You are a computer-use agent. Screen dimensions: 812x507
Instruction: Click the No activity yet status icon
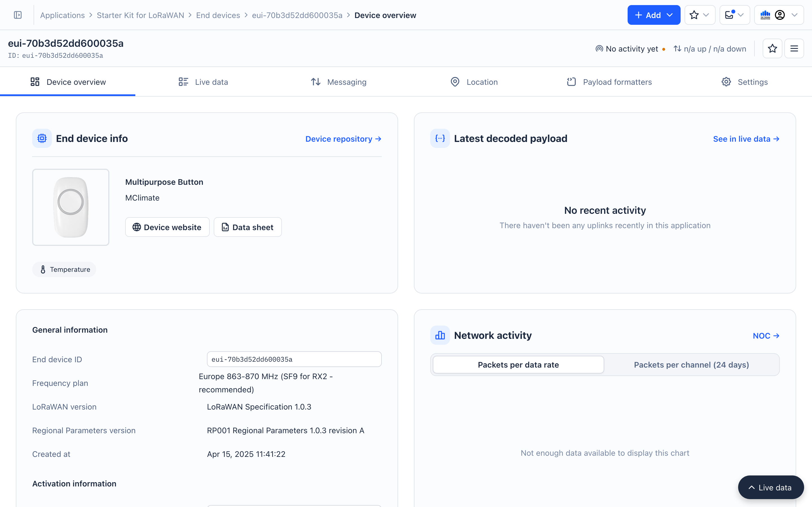[x=599, y=49]
